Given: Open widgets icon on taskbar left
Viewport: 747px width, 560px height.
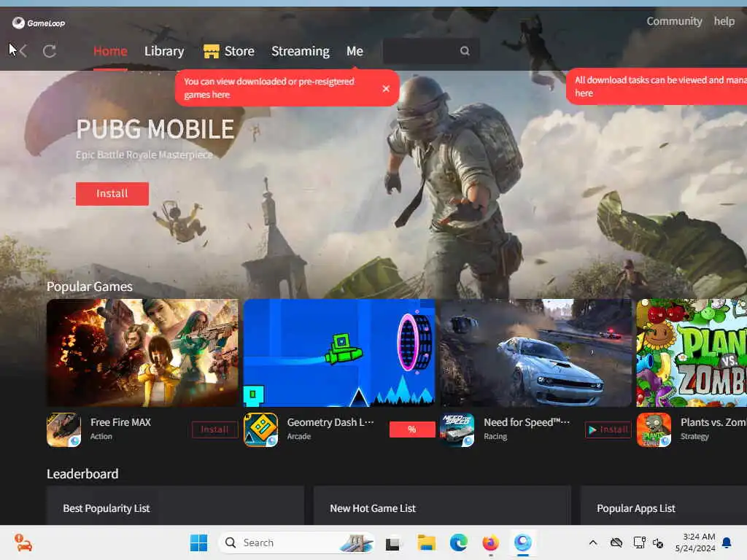Looking at the screenshot, I should (x=23, y=542).
